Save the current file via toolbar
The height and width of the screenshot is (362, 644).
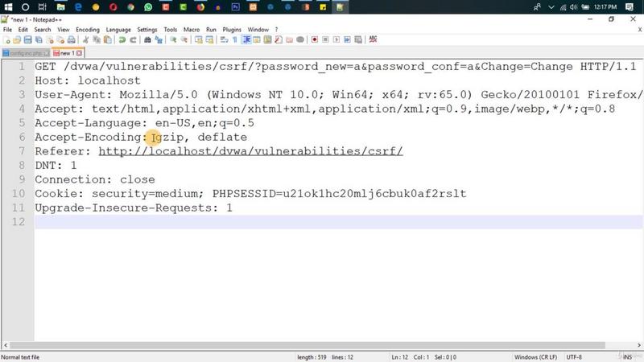tap(28, 39)
